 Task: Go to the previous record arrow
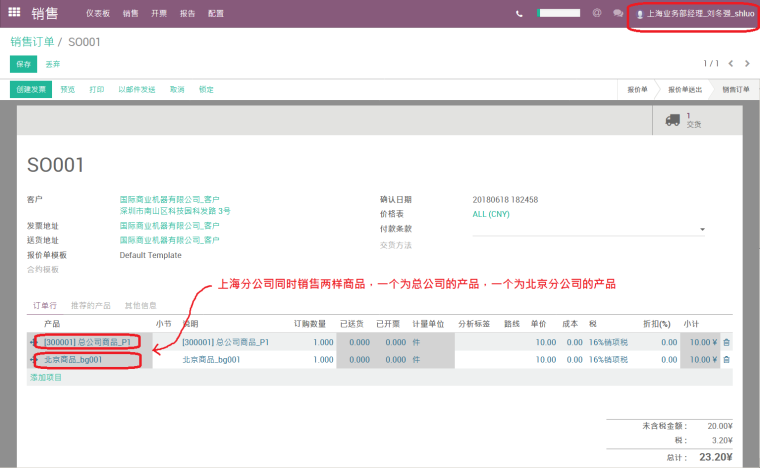pyautogui.click(x=732, y=63)
